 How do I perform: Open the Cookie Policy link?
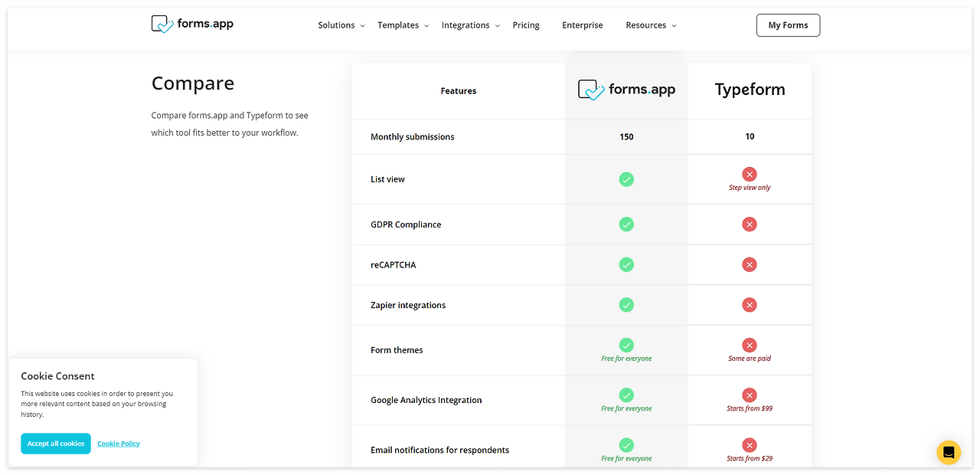coord(119,444)
